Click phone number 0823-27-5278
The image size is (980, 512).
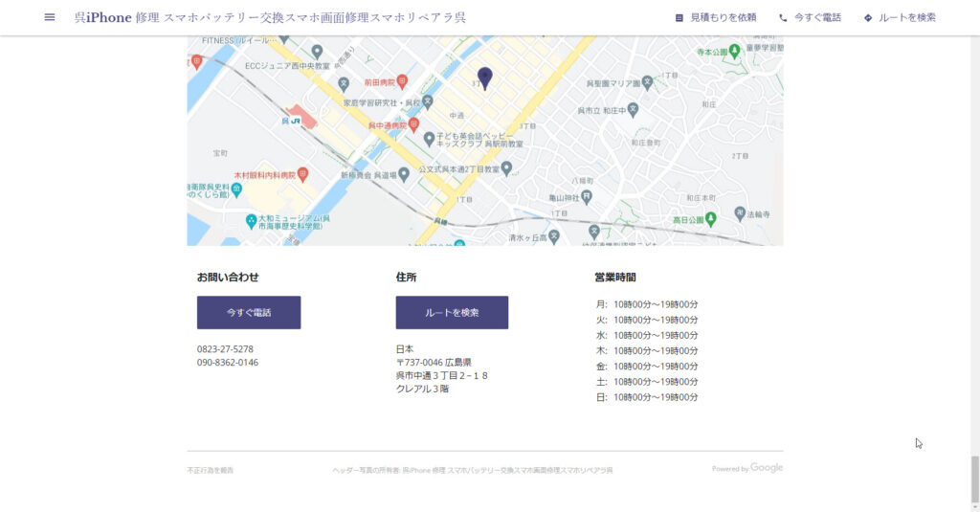(x=225, y=349)
